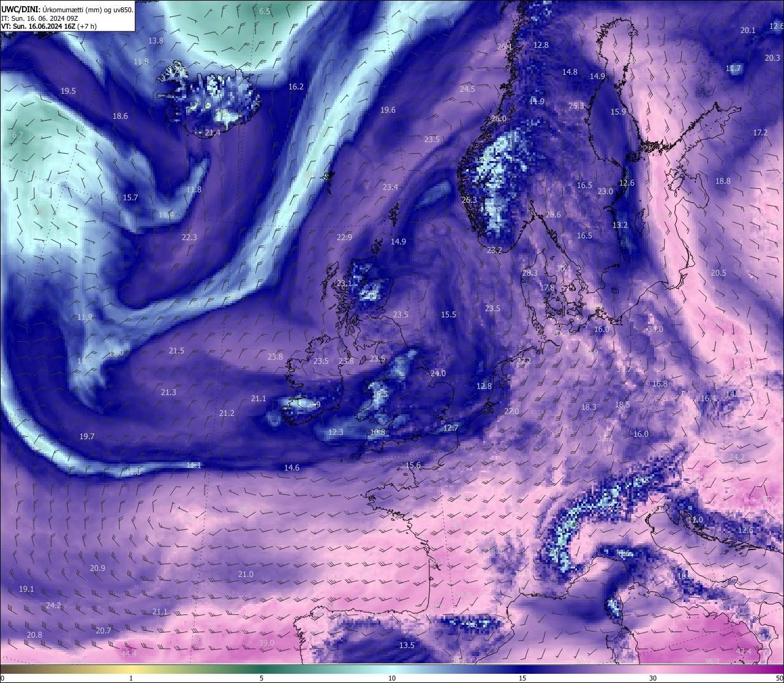Click the 28.3 value label
This screenshot has width=784, height=683.
pos(530,273)
